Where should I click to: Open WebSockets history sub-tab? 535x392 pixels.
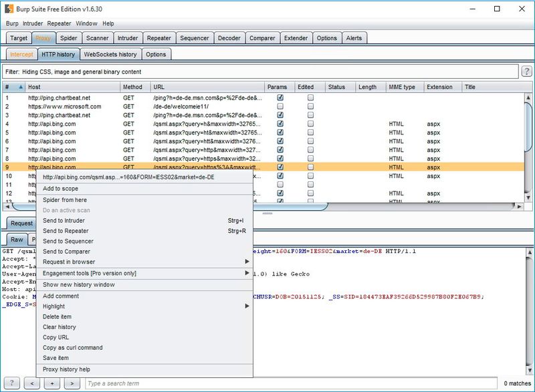(x=110, y=54)
